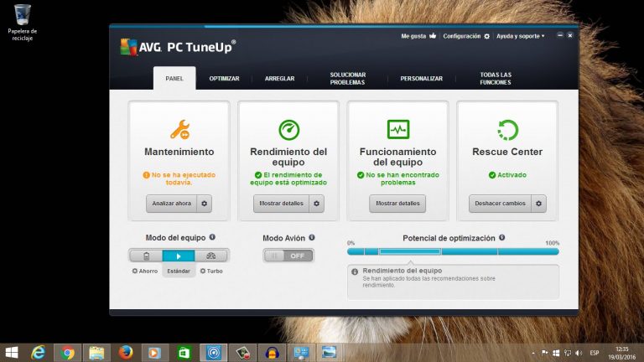
Task: Click the Deshacer cambios button
Action: tap(500, 204)
